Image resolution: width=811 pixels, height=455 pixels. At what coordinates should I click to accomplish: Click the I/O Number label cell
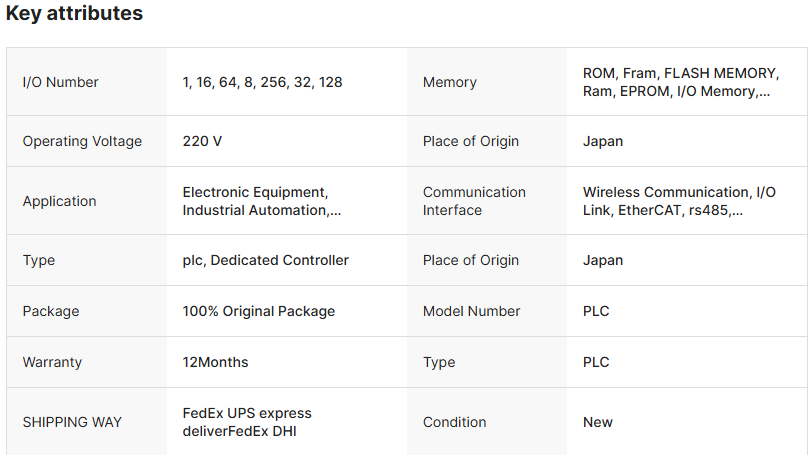pyautogui.click(x=61, y=82)
